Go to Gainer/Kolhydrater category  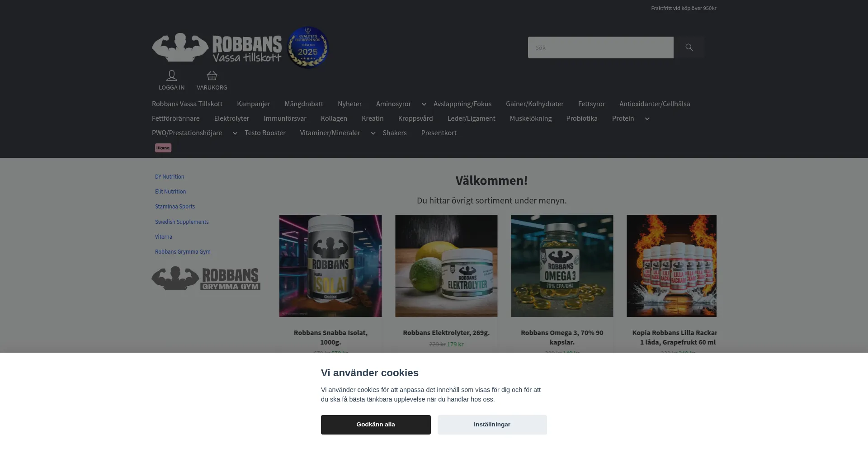535,104
